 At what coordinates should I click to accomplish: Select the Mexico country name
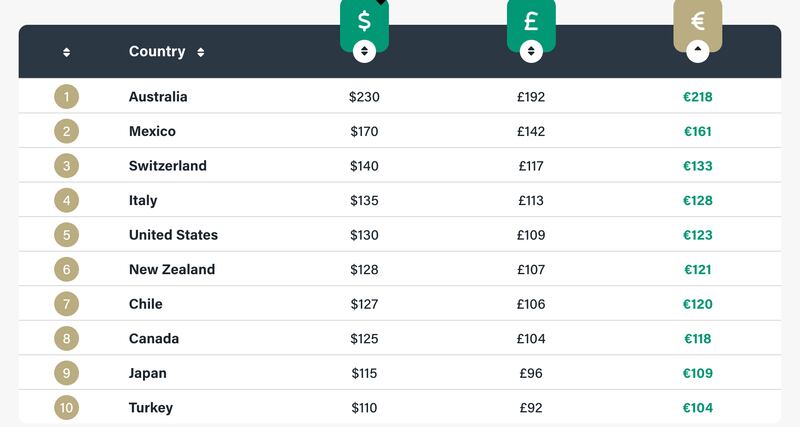pos(152,131)
